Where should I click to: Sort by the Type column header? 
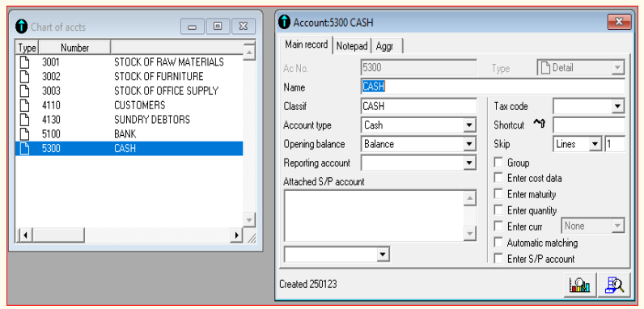tap(28, 48)
